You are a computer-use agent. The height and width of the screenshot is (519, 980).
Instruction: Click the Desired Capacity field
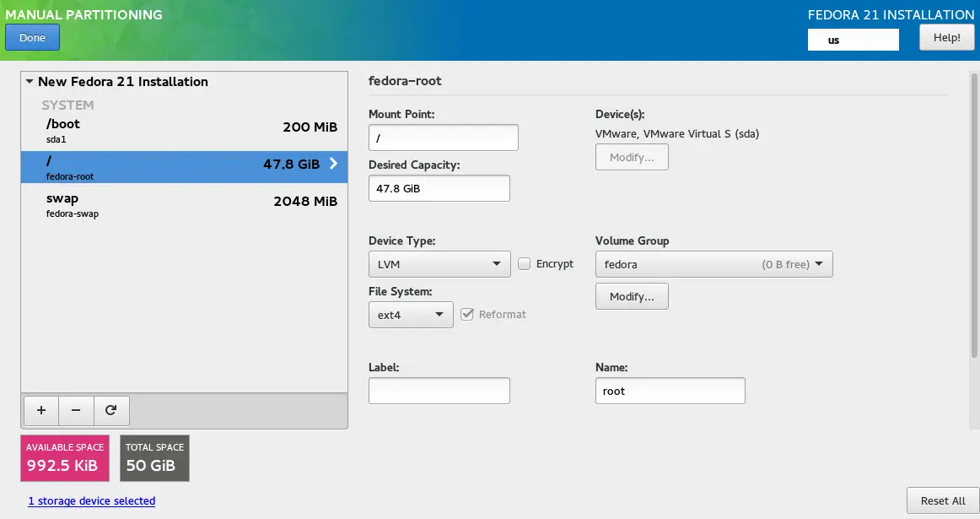(439, 188)
